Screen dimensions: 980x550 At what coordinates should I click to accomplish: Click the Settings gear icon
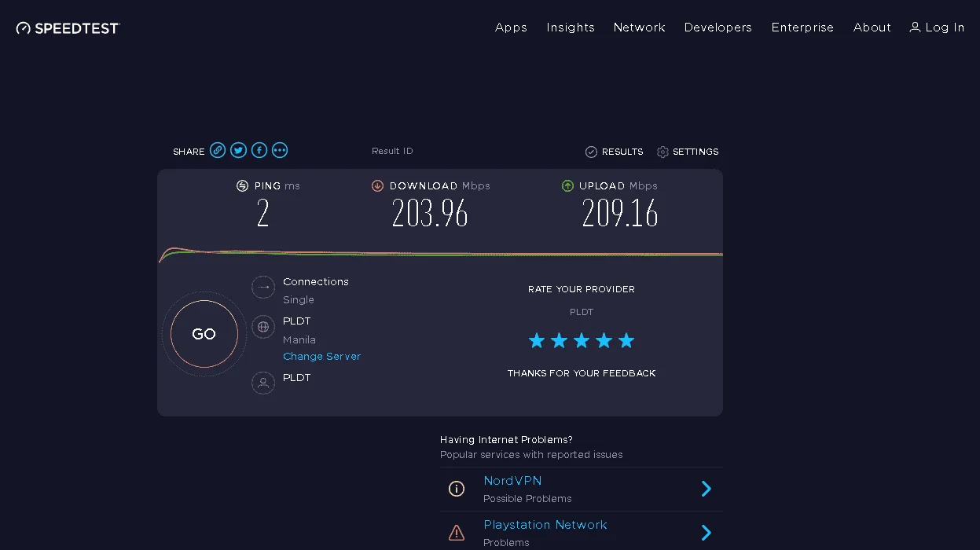click(x=663, y=152)
